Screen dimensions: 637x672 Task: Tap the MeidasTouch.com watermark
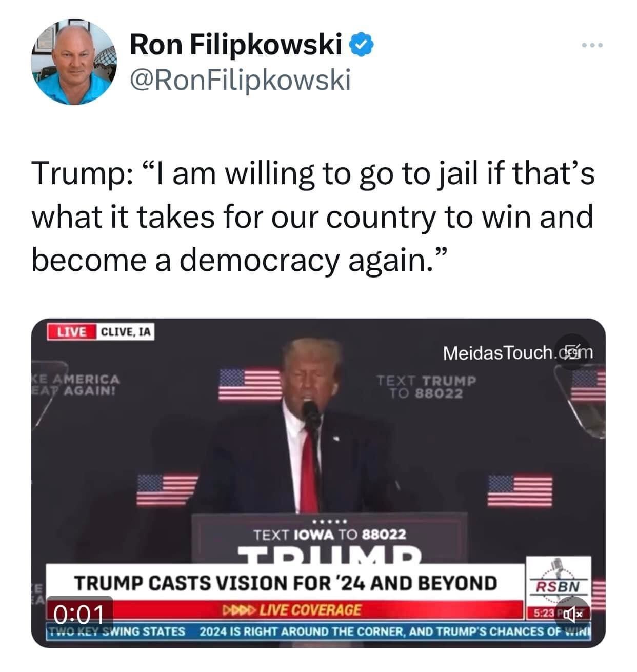517,352
